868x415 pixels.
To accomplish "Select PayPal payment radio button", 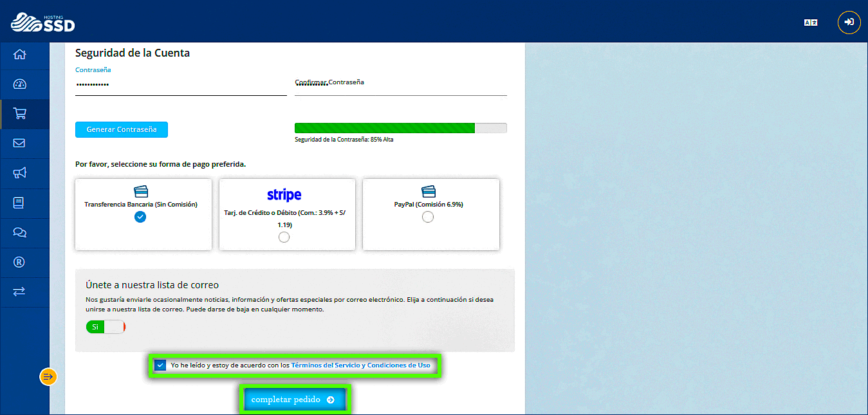I will pyautogui.click(x=428, y=217).
